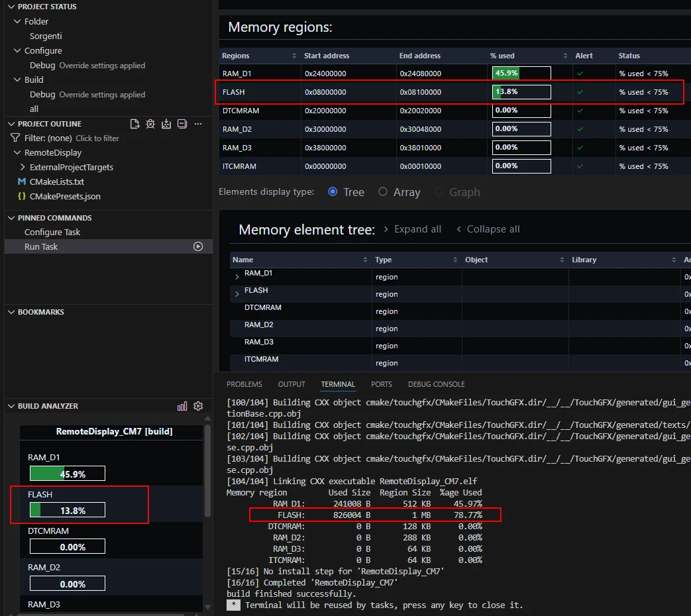691x616 pixels.
Task: Click the Build Analyzer panel scrollbar
Action: (207, 470)
